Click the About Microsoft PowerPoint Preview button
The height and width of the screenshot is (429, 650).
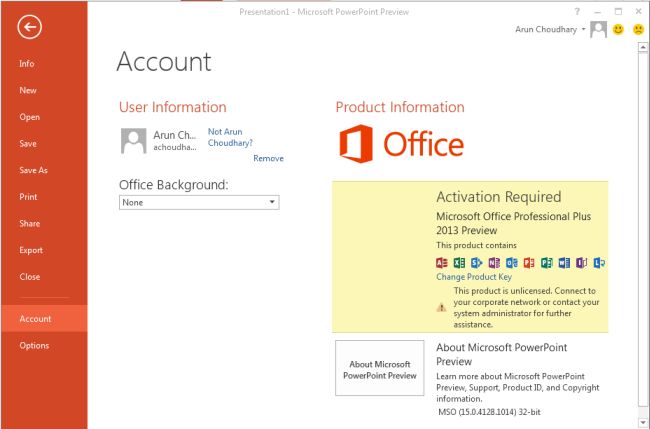(x=380, y=368)
